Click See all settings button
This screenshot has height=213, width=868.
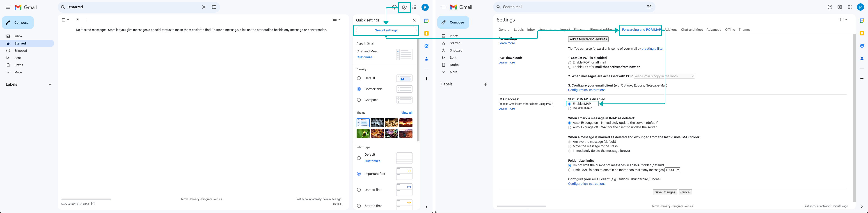(386, 30)
